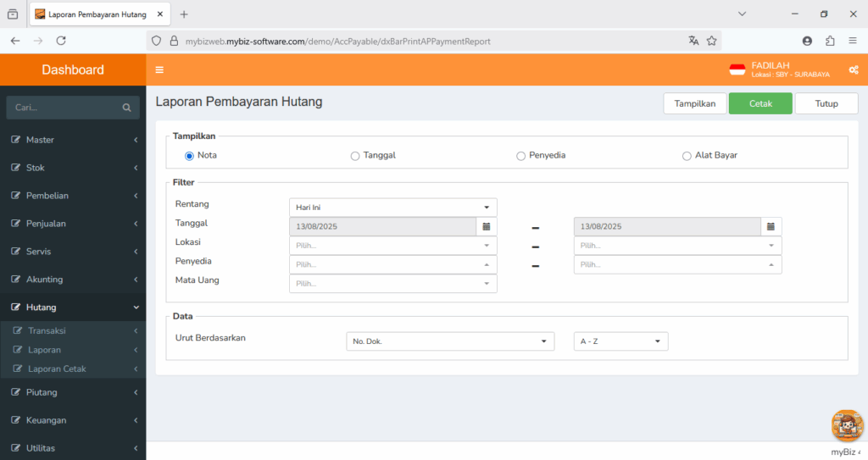Open new browser tab with plus
The image size is (868, 460).
pos(184,14)
